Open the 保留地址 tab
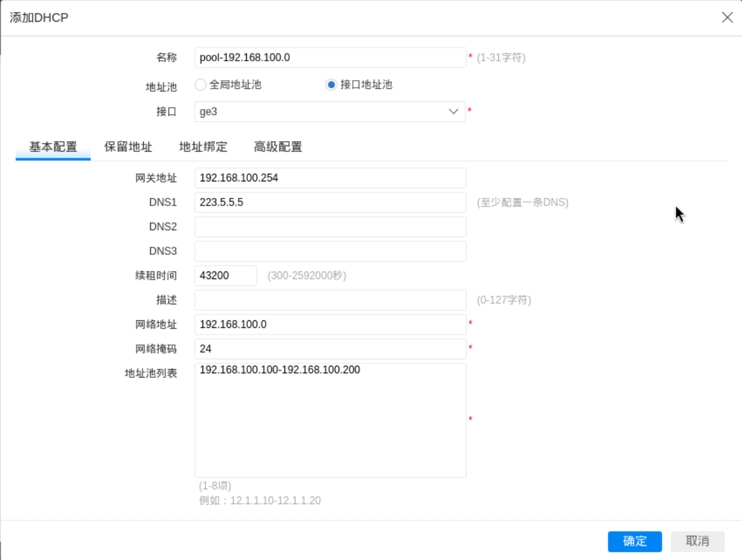742x560 pixels. [x=128, y=147]
